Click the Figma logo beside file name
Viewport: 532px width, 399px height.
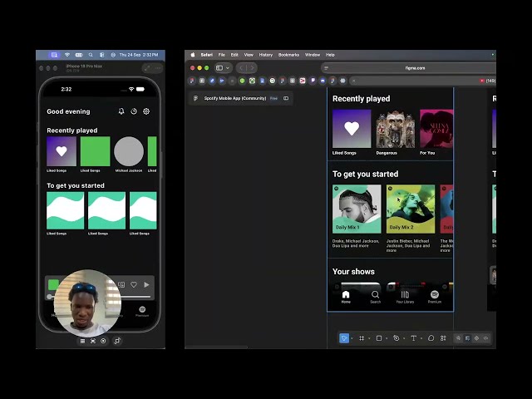[x=195, y=98]
